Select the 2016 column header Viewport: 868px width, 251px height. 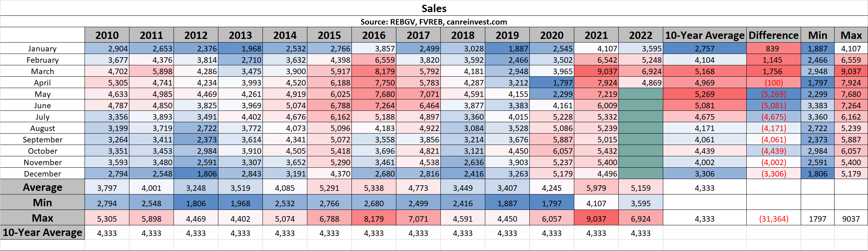374,35
